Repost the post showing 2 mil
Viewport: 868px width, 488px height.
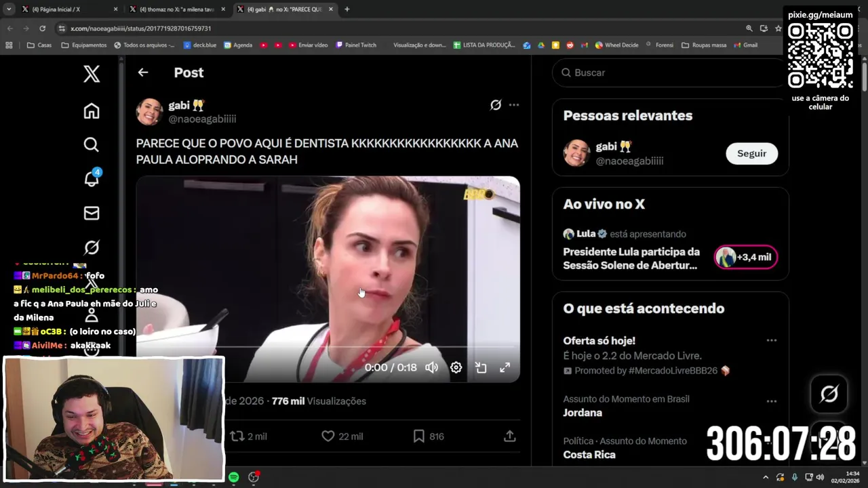(249, 436)
